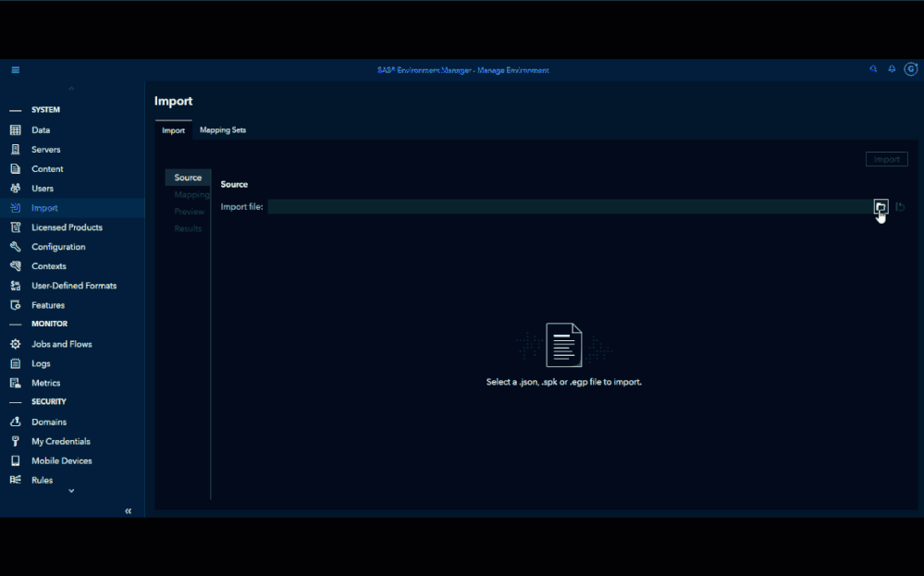Collapse the SECURITY section
The width and height of the screenshot is (924, 576).
16,401
